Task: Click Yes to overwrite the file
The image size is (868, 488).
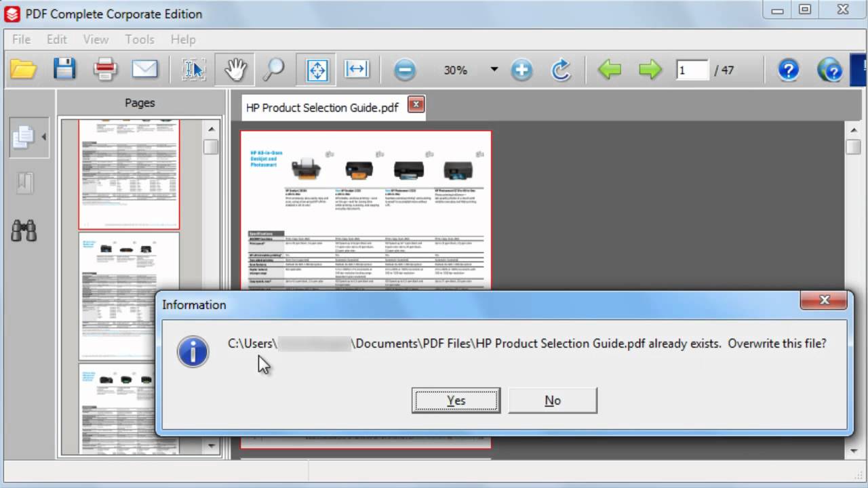Action: (456, 401)
